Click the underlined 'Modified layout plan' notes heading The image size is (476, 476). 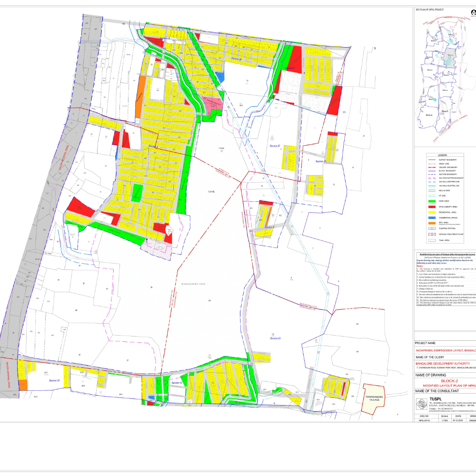point(447,254)
